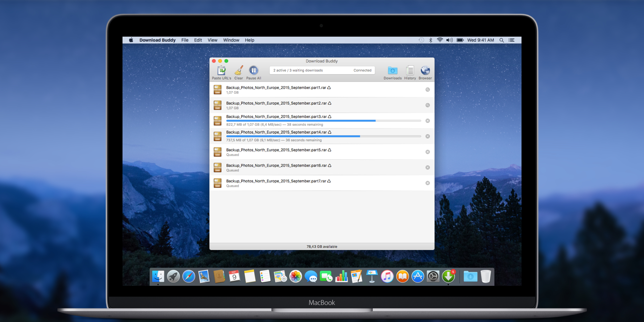Click the part4.rar download progress bar
The width and height of the screenshot is (644, 322).
pyautogui.click(x=324, y=136)
